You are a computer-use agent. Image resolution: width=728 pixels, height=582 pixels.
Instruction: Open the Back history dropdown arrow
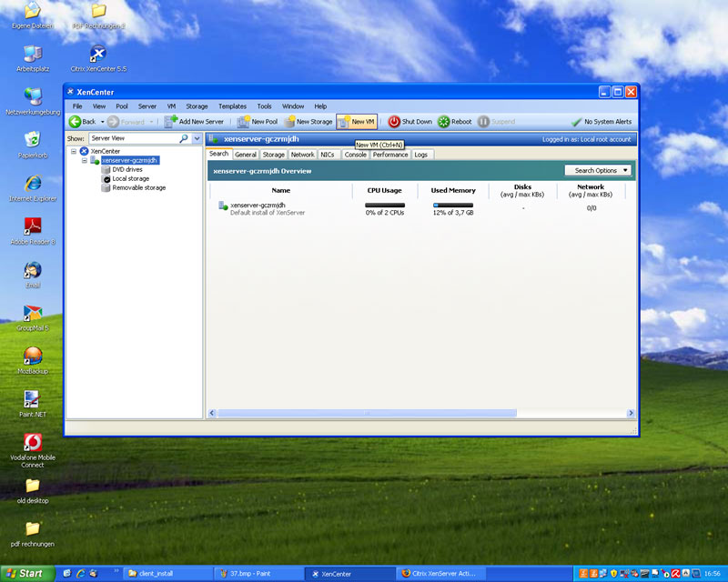pyautogui.click(x=103, y=122)
